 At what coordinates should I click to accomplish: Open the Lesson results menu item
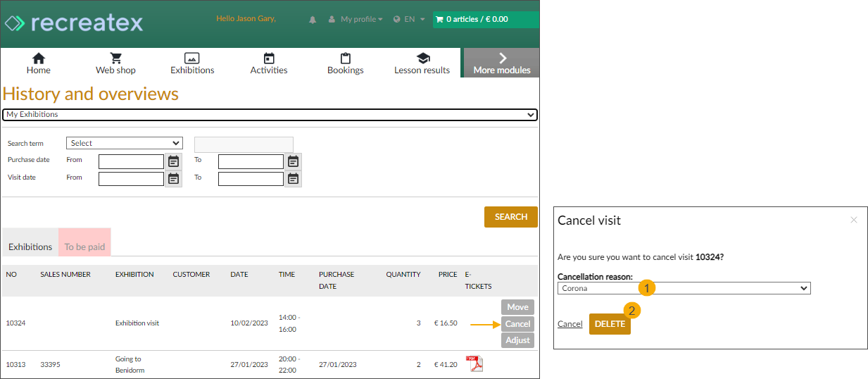422,63
